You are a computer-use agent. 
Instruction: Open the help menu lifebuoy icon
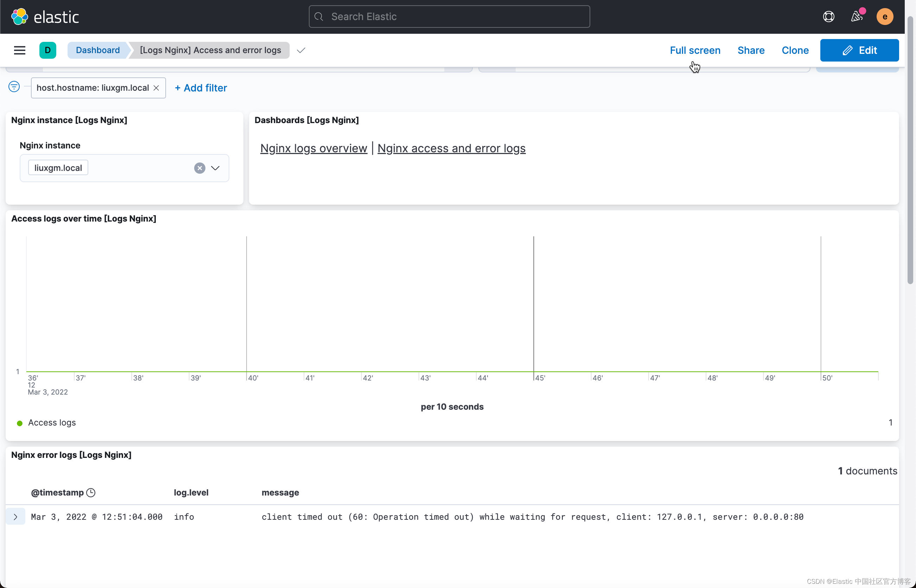point(828,17)
